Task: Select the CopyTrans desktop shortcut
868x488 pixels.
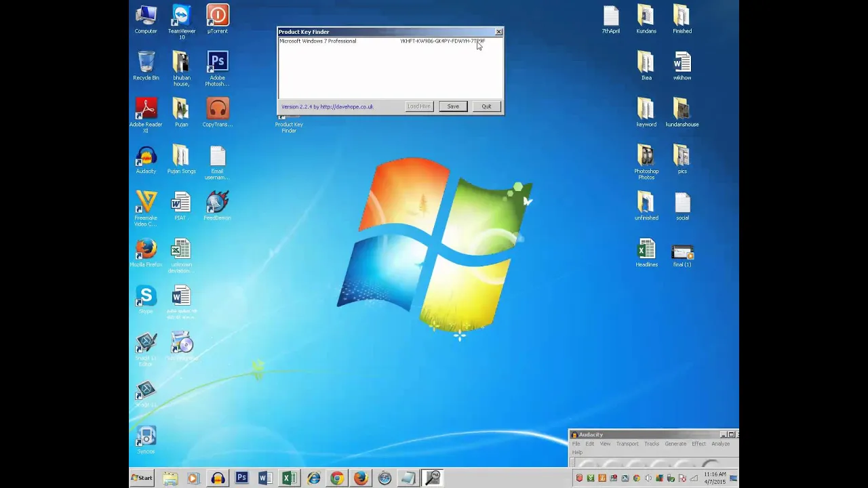Action: (217, 113)
